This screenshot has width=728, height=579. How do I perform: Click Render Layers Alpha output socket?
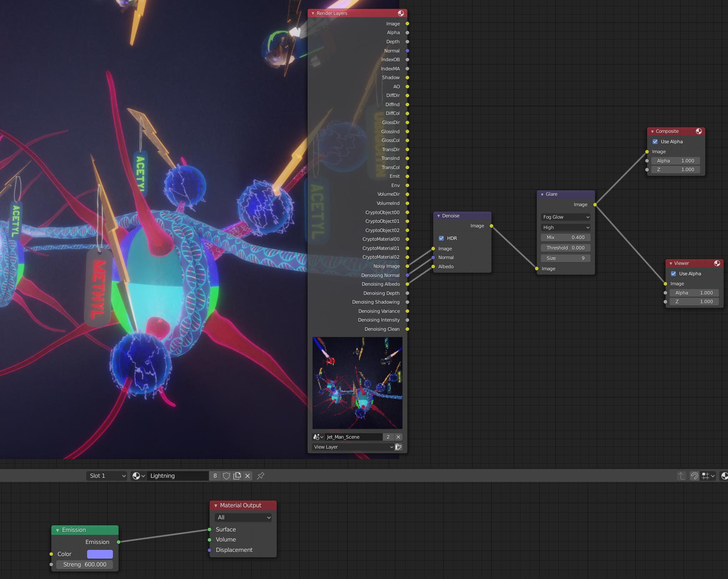(407, 32)
